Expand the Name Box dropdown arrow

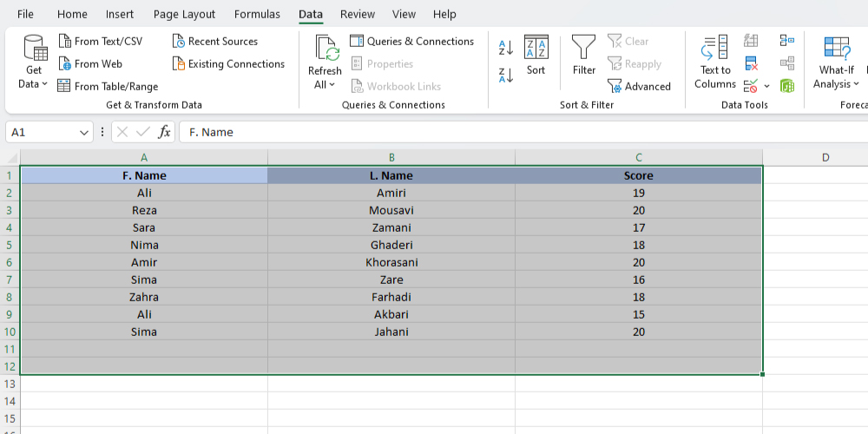pos(84,133)
